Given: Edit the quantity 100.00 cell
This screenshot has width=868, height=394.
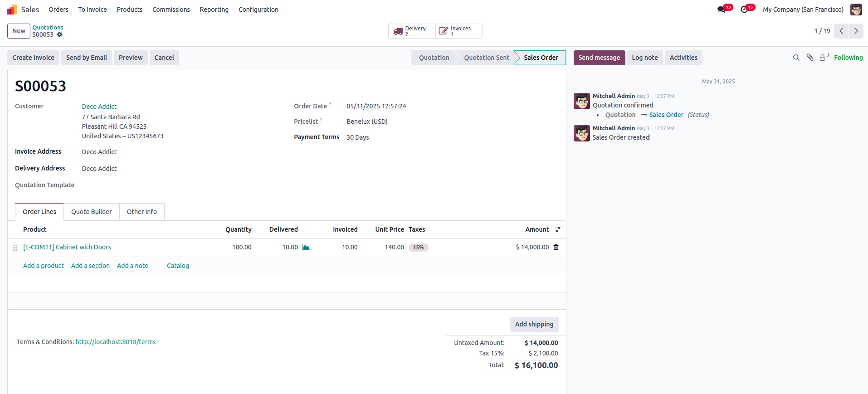Looking at the screenshot, I should point(242,247).
